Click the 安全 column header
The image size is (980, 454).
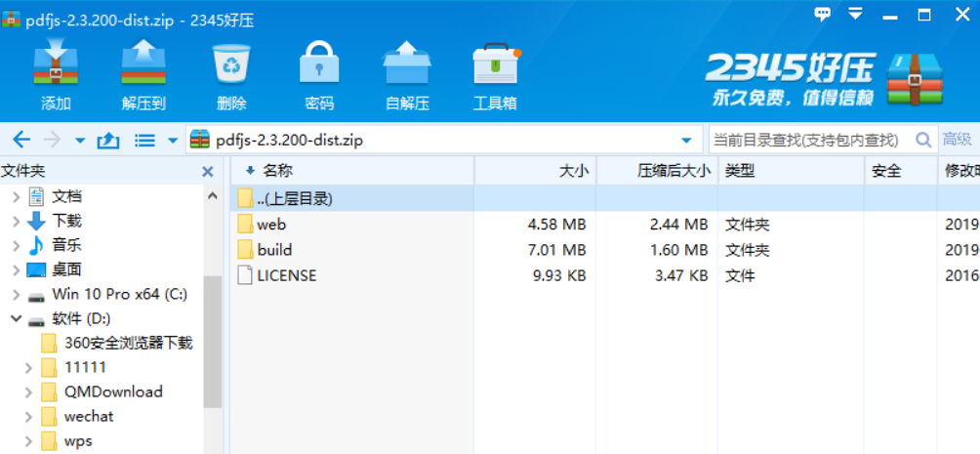pos(901,170)
